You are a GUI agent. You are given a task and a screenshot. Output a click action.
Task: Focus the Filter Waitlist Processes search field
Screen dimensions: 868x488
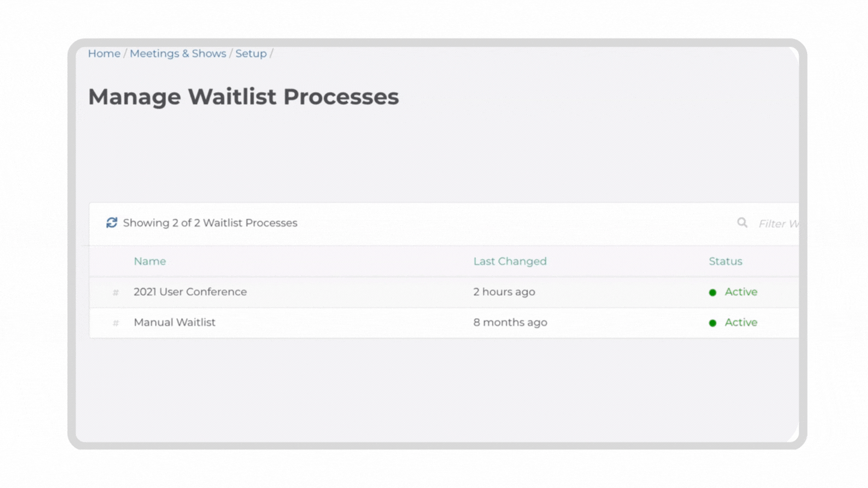click(778, 224)
